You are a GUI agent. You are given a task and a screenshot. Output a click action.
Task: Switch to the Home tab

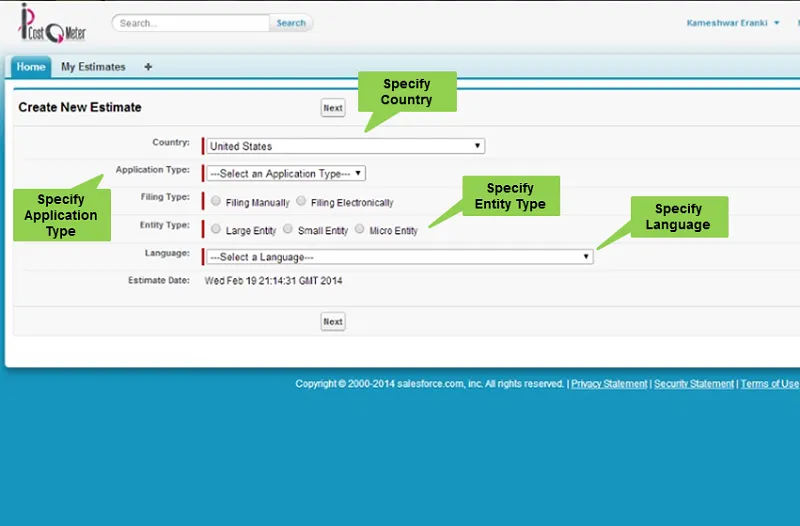coord(31,67)
